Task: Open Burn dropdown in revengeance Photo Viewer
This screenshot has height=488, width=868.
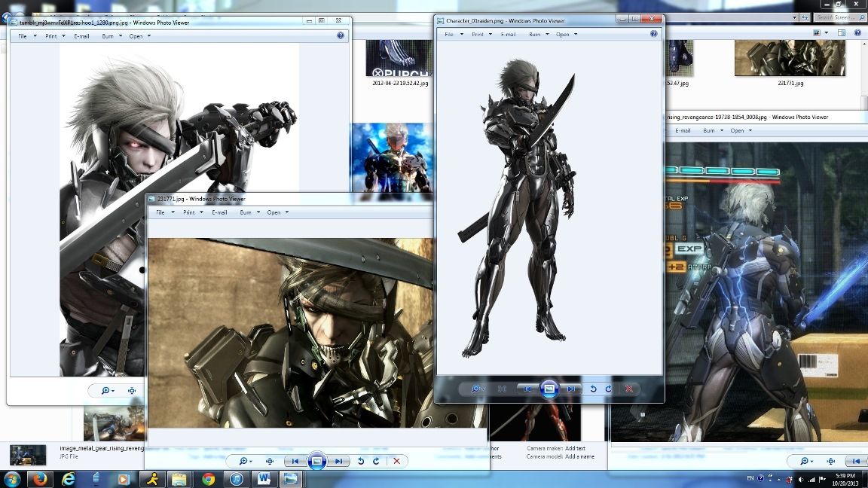Action: (x=713, y=130)
